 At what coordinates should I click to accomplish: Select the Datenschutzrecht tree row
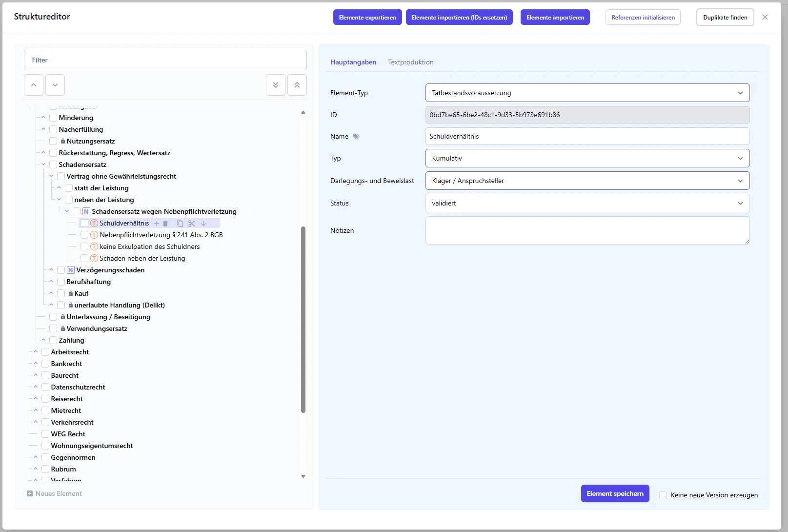[x=78, y=387]
